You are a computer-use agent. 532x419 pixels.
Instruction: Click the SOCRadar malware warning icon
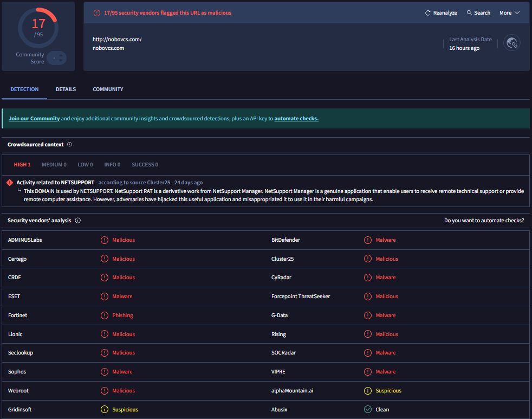[368, 353]
